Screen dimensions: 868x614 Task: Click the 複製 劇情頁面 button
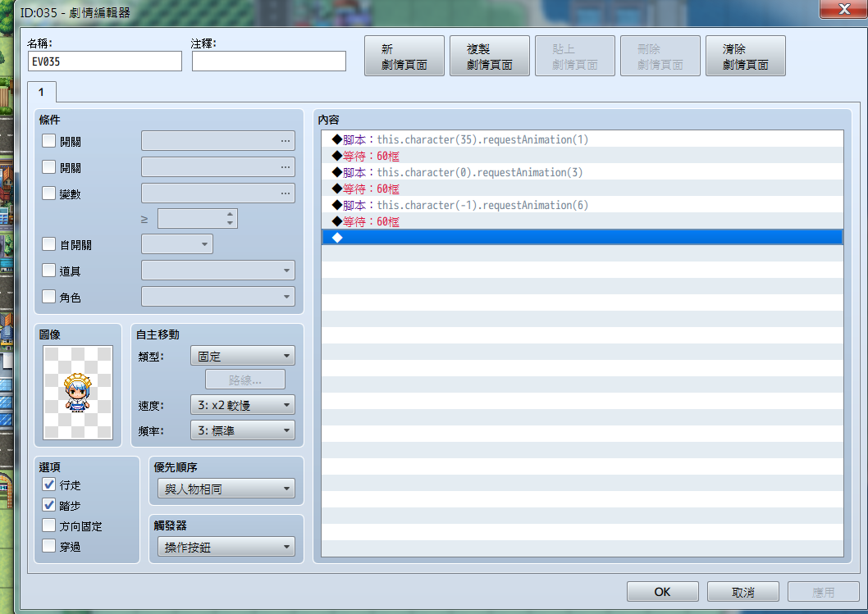pyautogui.click(x=489, y=56)
